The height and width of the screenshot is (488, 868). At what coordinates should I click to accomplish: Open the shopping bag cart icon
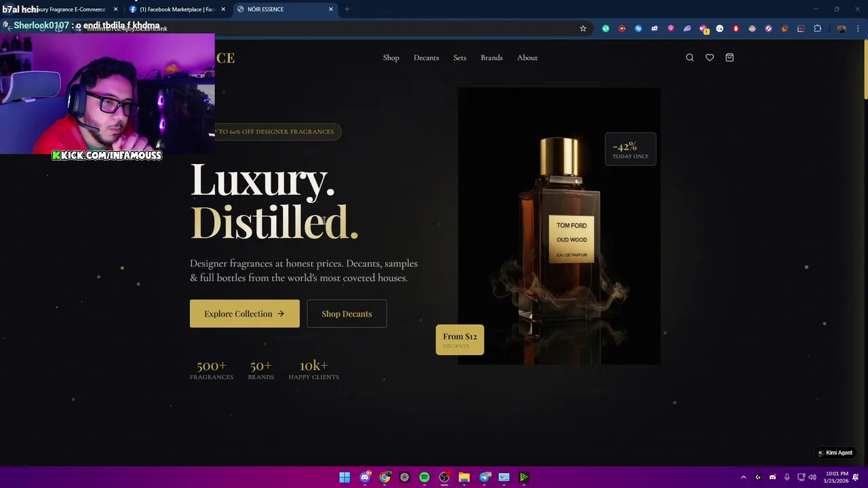pos(730,58)
